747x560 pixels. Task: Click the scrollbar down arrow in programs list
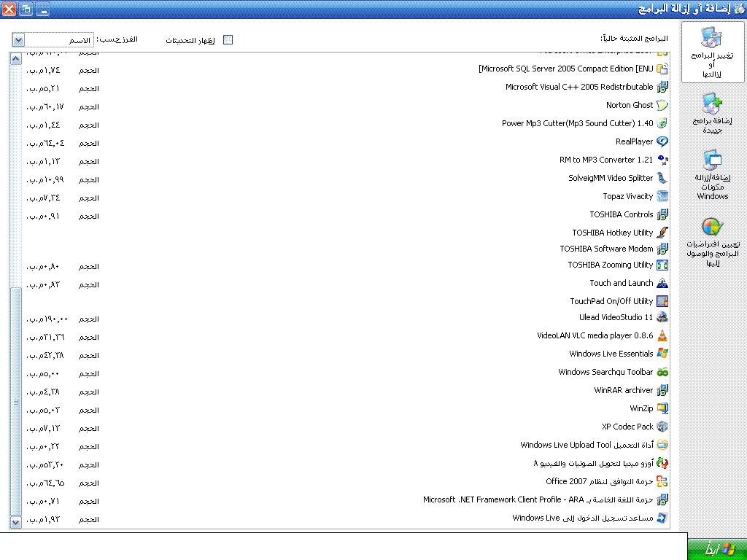click(16, 522)
